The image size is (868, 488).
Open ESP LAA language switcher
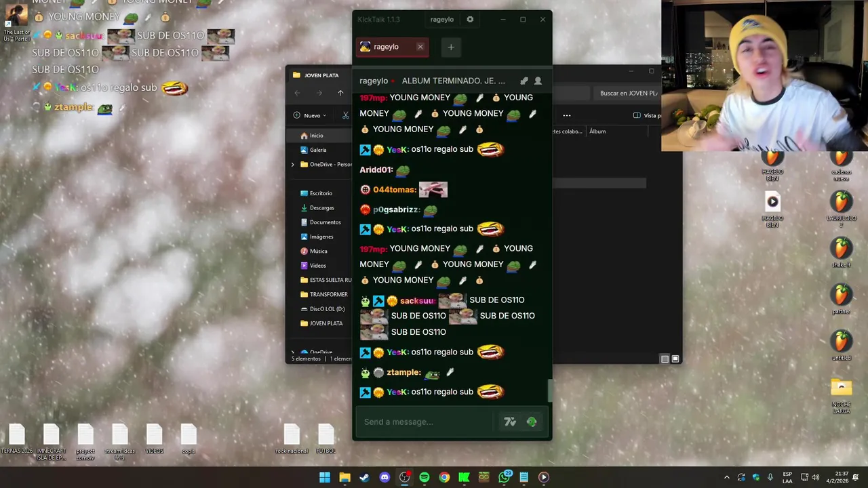pos(787,477)
